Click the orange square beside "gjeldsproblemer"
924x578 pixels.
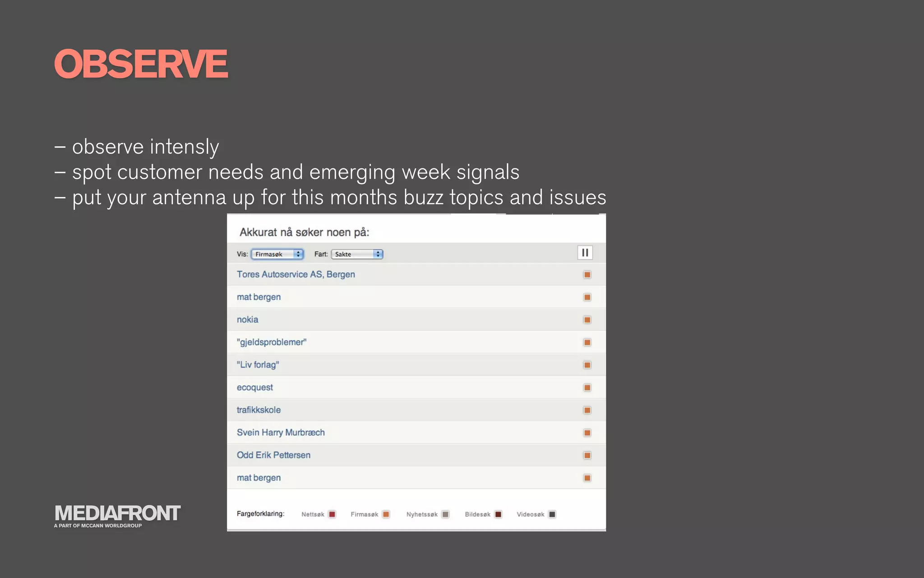tap(587, 342)
